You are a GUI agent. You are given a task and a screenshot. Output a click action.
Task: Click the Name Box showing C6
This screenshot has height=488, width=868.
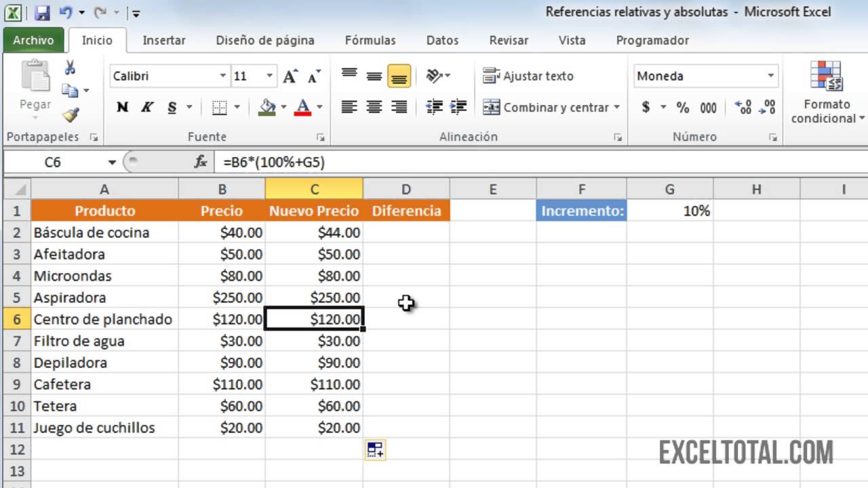54,163
